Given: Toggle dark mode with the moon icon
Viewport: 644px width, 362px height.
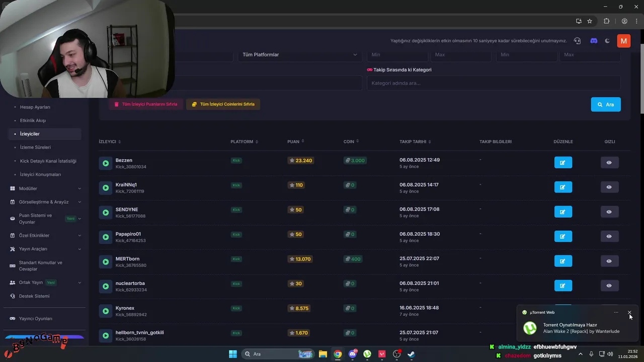Looking at the screenshot, I should coord(607,41).
